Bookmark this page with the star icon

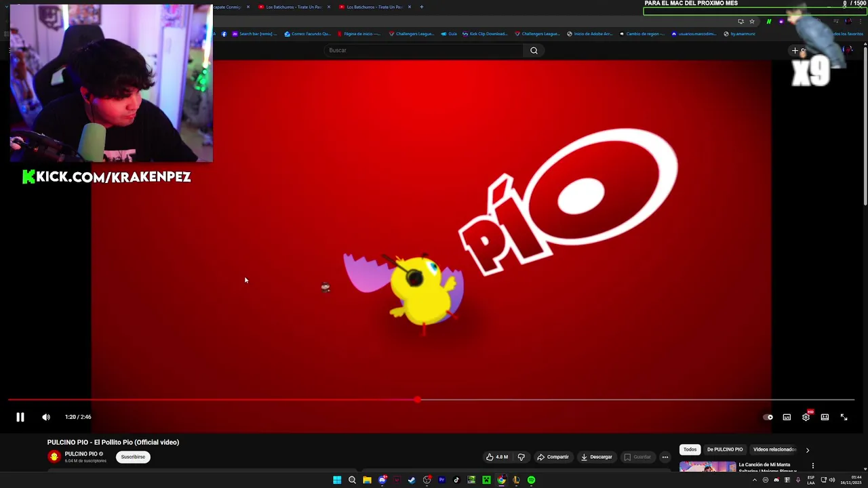pos(752,22)
